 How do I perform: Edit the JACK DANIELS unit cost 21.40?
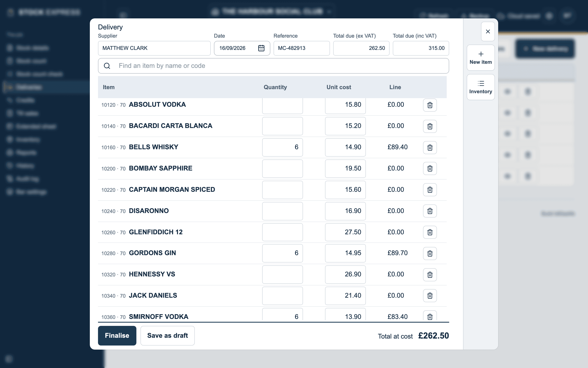pyautogui.click(x=345, y=296)
